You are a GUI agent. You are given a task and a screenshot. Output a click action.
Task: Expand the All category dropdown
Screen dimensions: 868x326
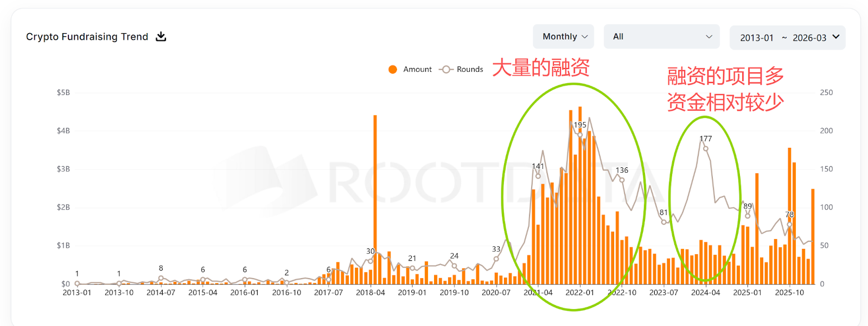(661, 36)
